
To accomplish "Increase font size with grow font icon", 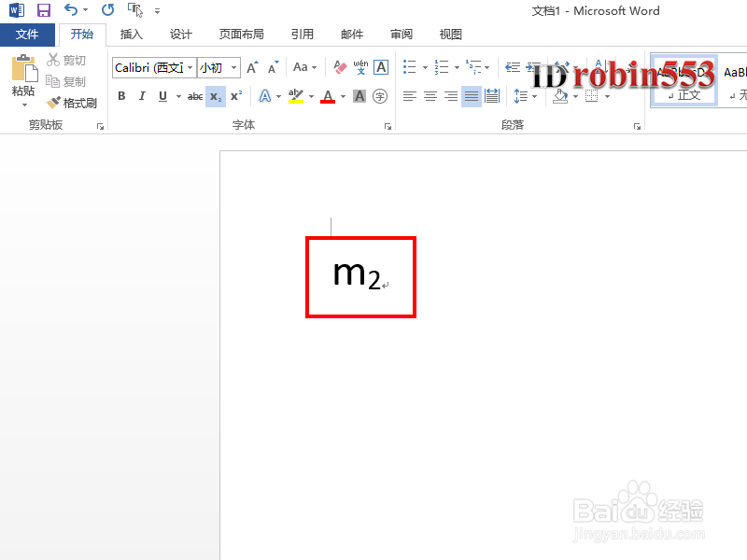I will pyautogui.click(x=252, y=67).
